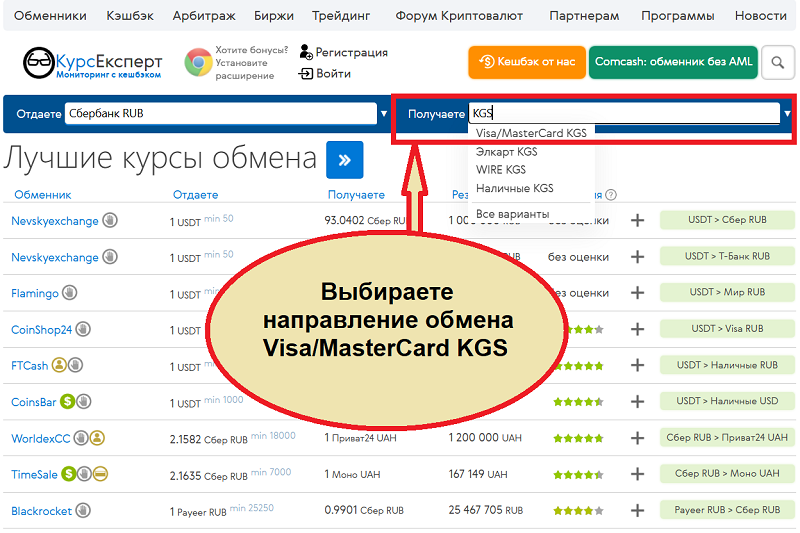Click the USDT > Сбер RUB button
Viewport: 800px width, 533px height.
pyautogui.click(x=727, y=220)
